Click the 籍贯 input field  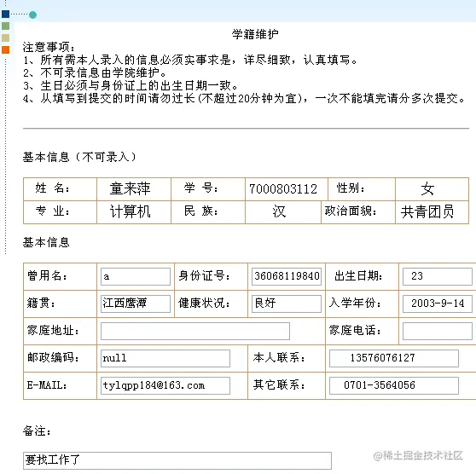pos(136,303)
